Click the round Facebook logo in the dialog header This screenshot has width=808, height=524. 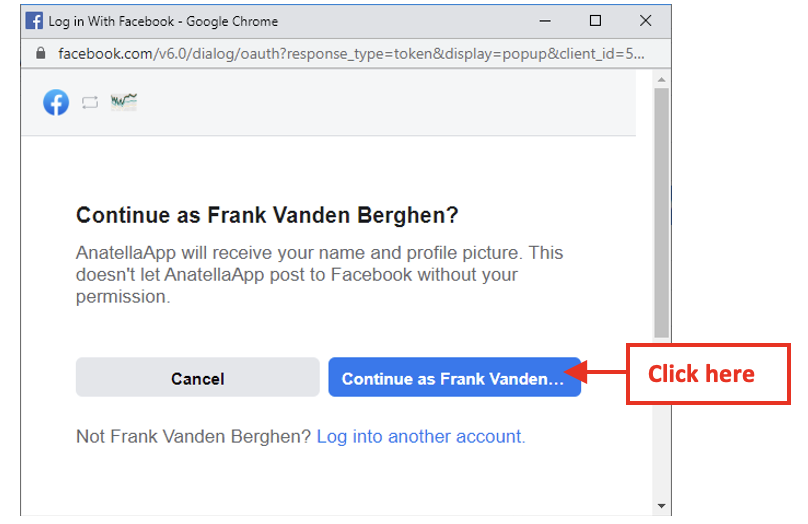coord(56,102)
